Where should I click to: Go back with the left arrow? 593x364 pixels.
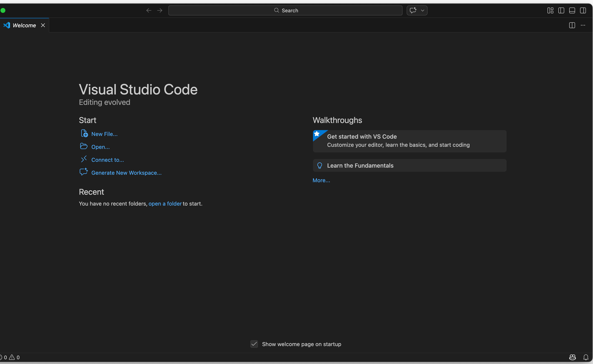(149, 10)
